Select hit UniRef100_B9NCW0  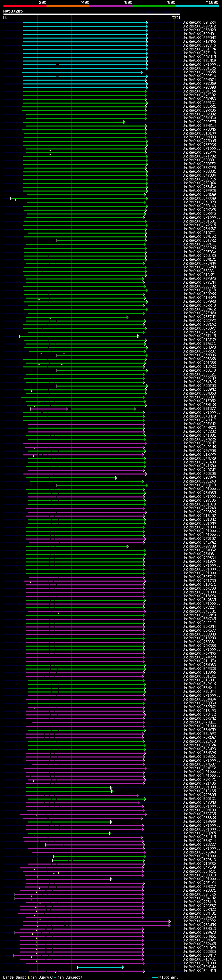click(199, 967)
